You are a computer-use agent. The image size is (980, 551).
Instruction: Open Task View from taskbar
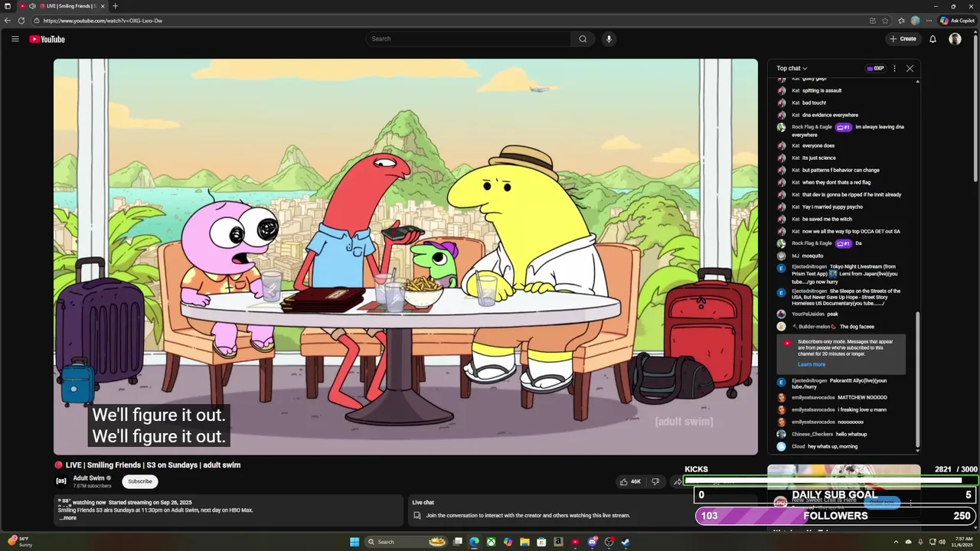pyautogui.click(x=457, y=542)
